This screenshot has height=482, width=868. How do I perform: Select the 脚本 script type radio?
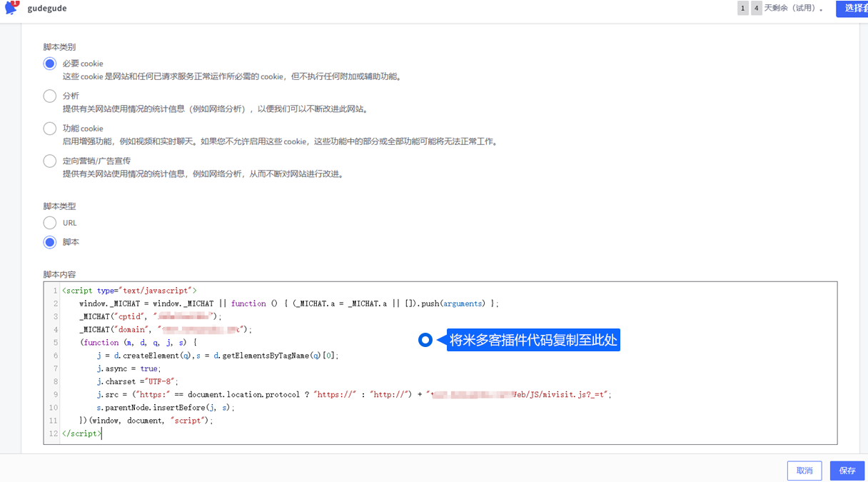point(50,242)
